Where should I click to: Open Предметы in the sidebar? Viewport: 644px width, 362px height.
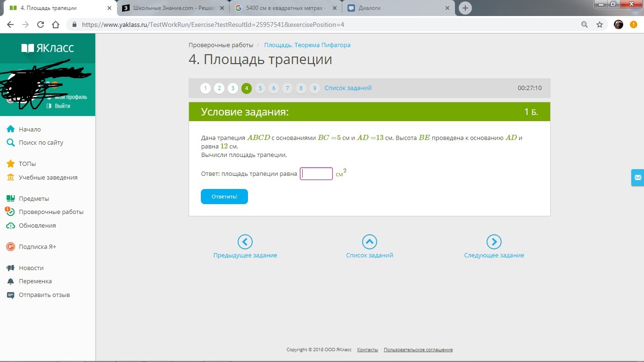point(34,198)
